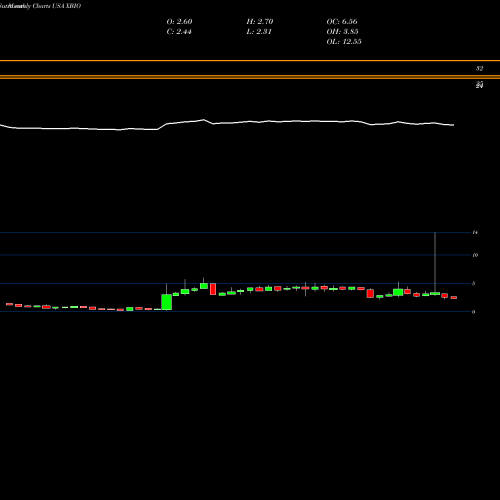Click the price axis label 0

473,312
